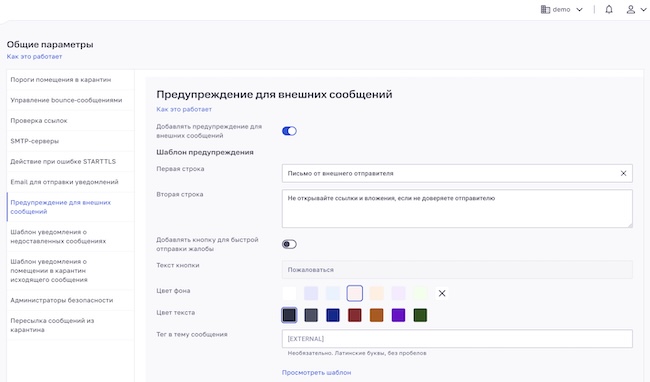Clear the first line field with the X icon
650x382 pixels.
tap(623, 173)
